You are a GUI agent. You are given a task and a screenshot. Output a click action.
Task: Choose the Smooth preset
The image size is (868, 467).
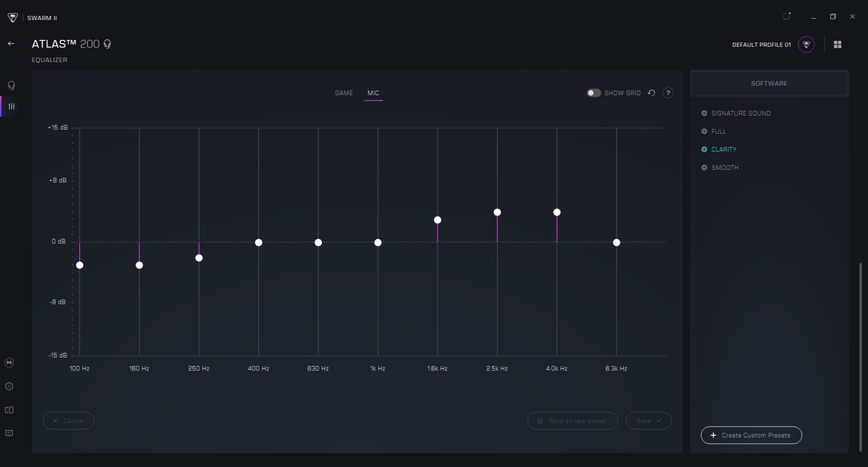(724, 168)
